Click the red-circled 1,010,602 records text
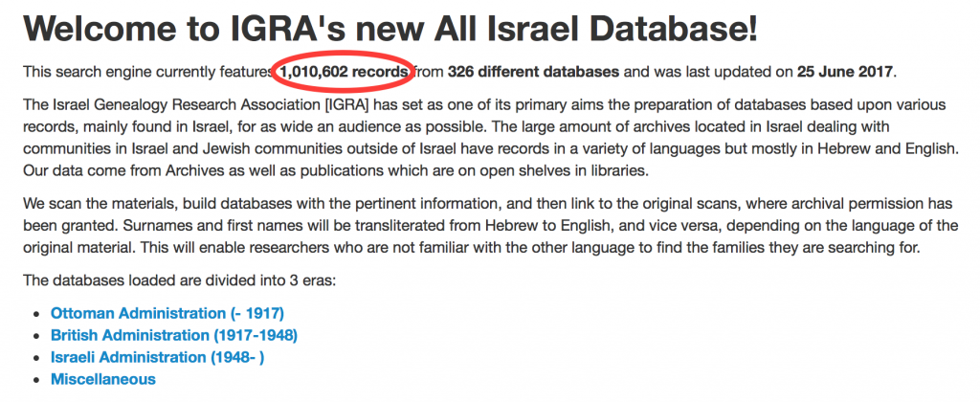Image resolution: width=980 pixels, height=402 pixels. (345, 72)
